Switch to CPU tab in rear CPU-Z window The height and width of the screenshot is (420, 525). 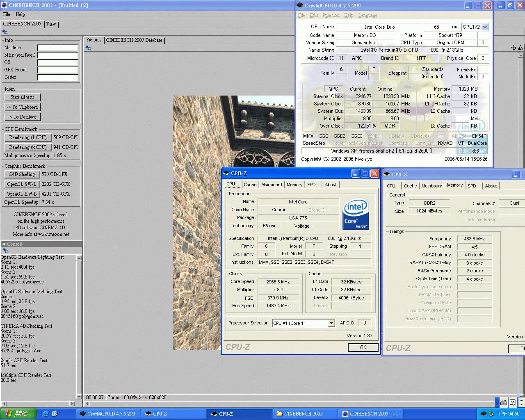point(391,186)
